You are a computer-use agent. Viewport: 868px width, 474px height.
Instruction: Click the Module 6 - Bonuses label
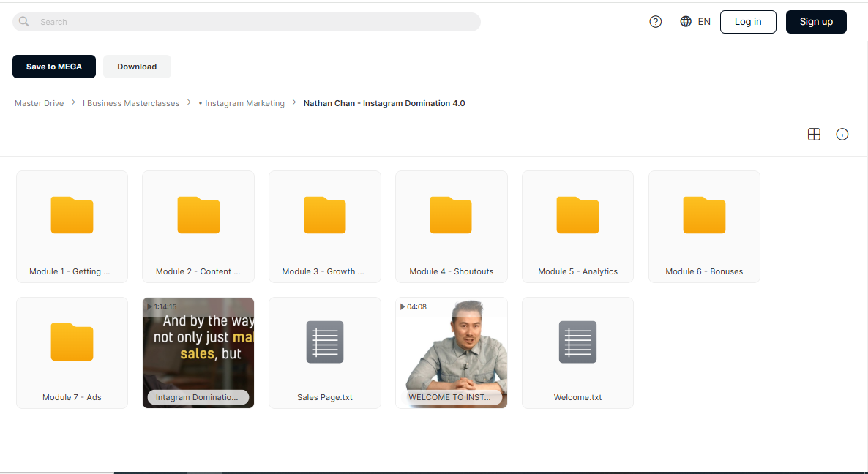click(704, 271)
